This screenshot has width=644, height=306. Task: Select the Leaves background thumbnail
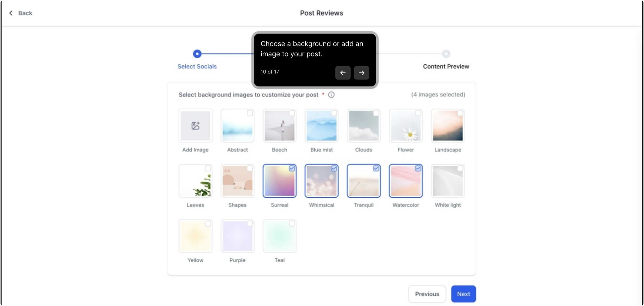click(x=196, y=181)
